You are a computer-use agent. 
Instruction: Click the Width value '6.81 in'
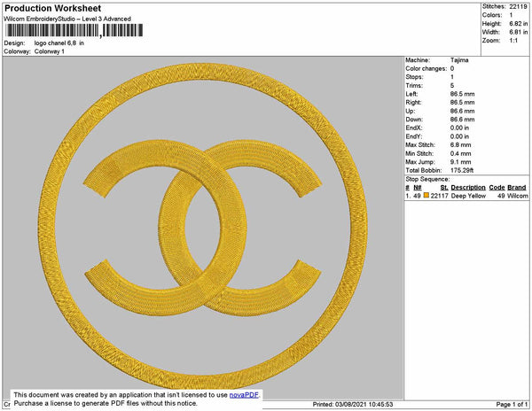click(519, 32)
